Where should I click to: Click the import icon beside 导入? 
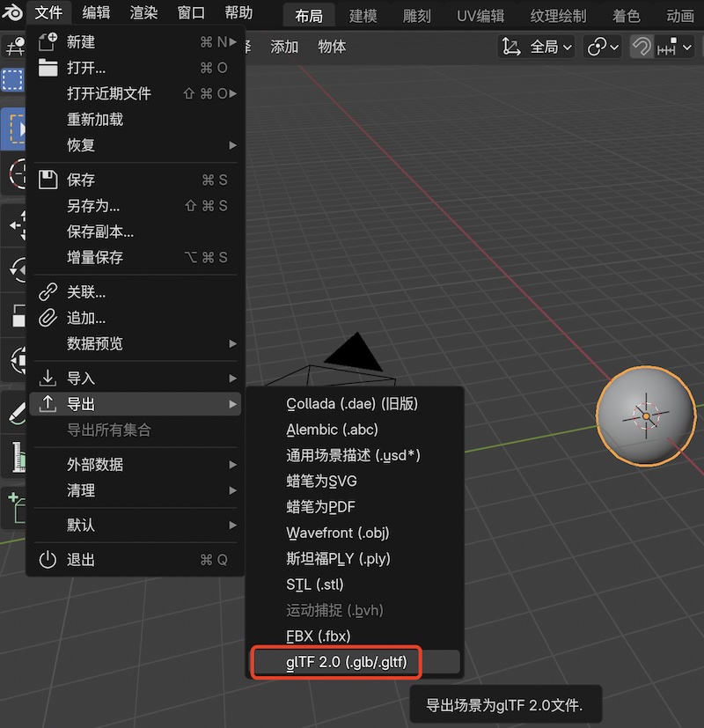click(x=48, y=378)
